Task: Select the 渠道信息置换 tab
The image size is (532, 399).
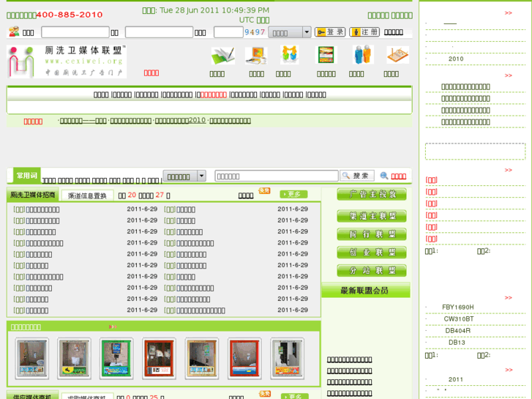Action: (87, 195)
